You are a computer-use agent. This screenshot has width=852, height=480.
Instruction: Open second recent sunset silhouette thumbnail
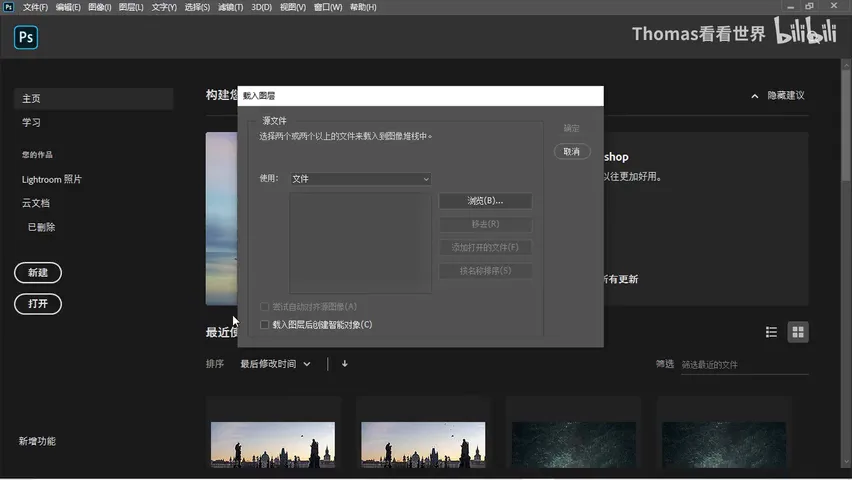click(423, 445)
